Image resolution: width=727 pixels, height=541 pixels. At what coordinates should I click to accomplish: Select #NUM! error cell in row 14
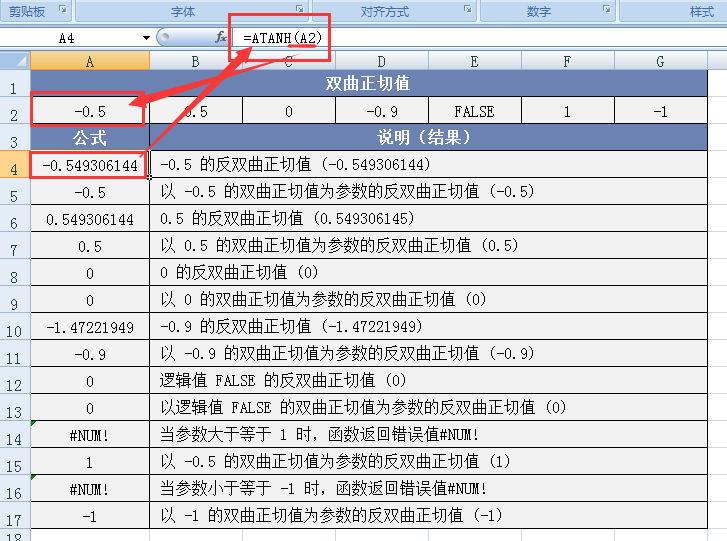(90, 435)
